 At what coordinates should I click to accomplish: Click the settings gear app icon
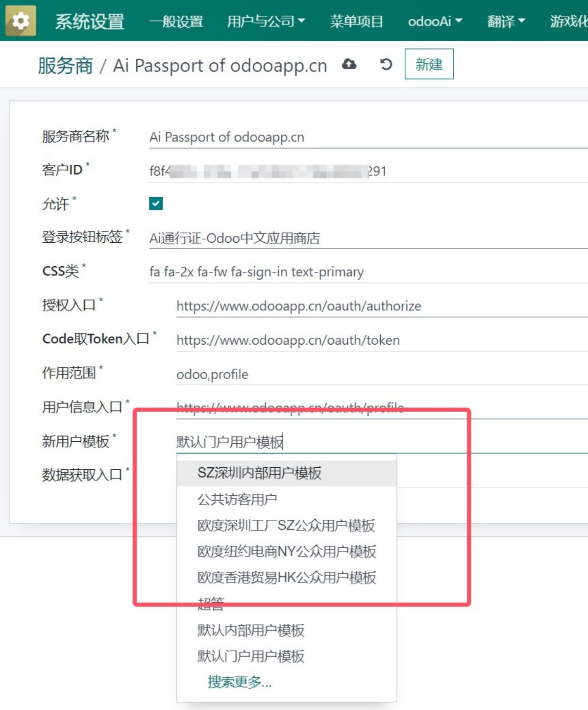21,21
